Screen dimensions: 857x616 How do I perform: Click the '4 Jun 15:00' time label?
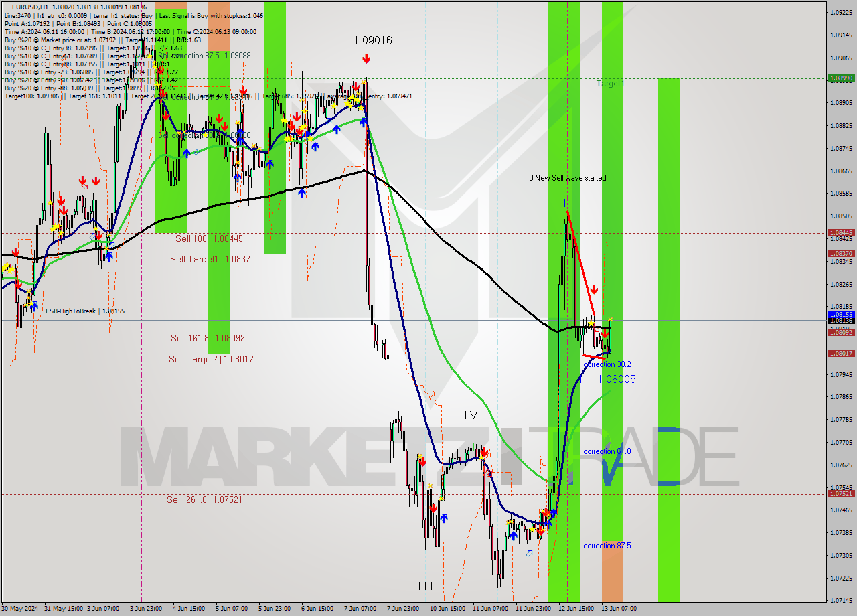(x=188, y=609)
